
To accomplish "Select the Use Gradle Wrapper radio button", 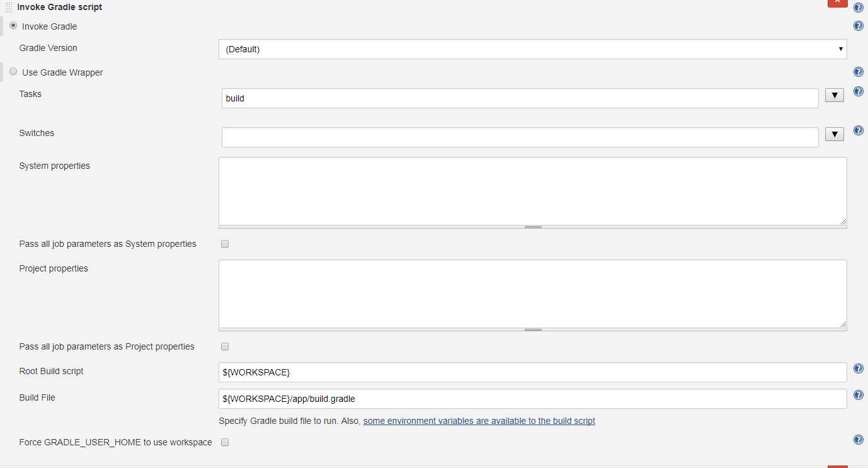I will [x=13, y=71].
